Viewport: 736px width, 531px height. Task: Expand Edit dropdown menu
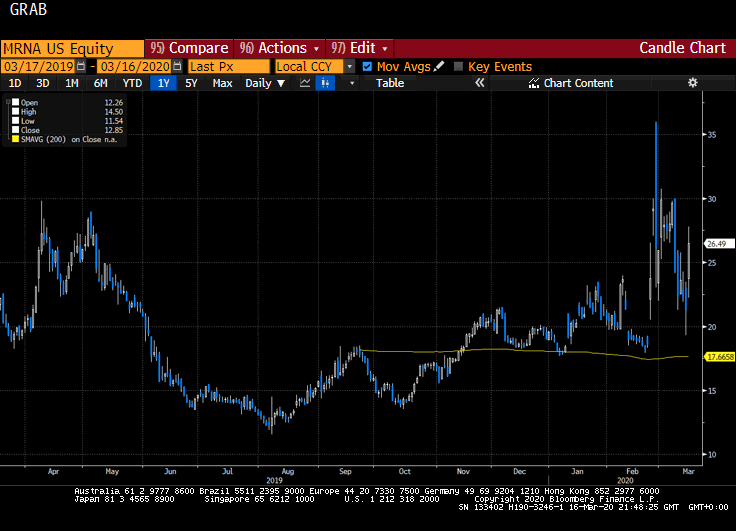(385, 48)
